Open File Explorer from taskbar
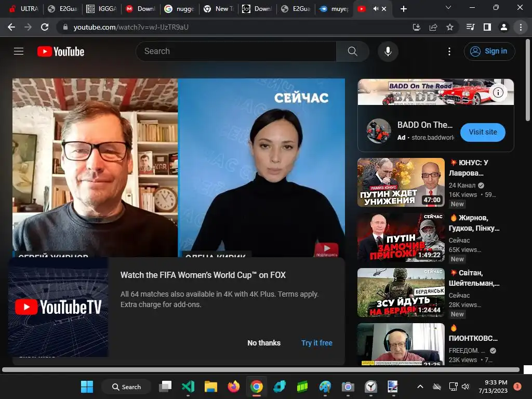The width and height of the screenshot is (532, 399). [x=211, y=387]
